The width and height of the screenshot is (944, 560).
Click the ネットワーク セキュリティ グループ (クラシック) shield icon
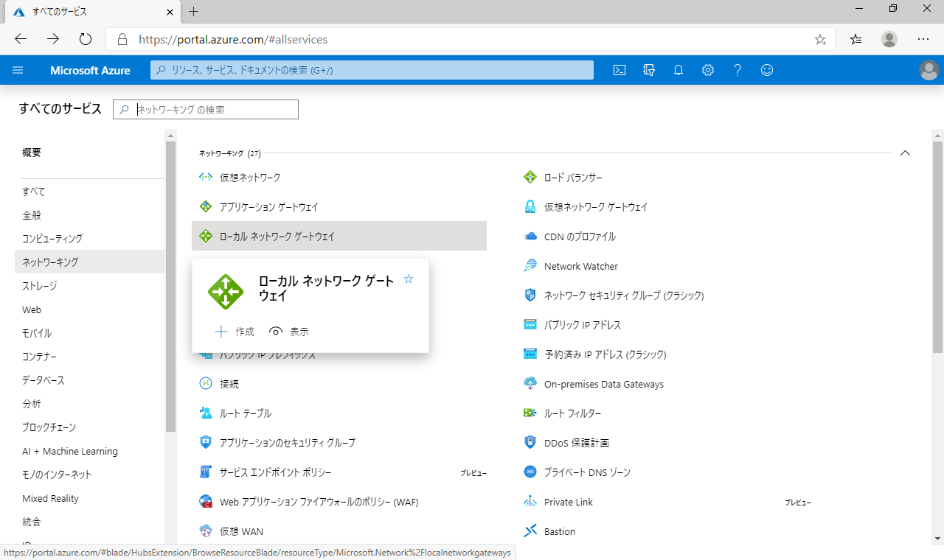530,295
